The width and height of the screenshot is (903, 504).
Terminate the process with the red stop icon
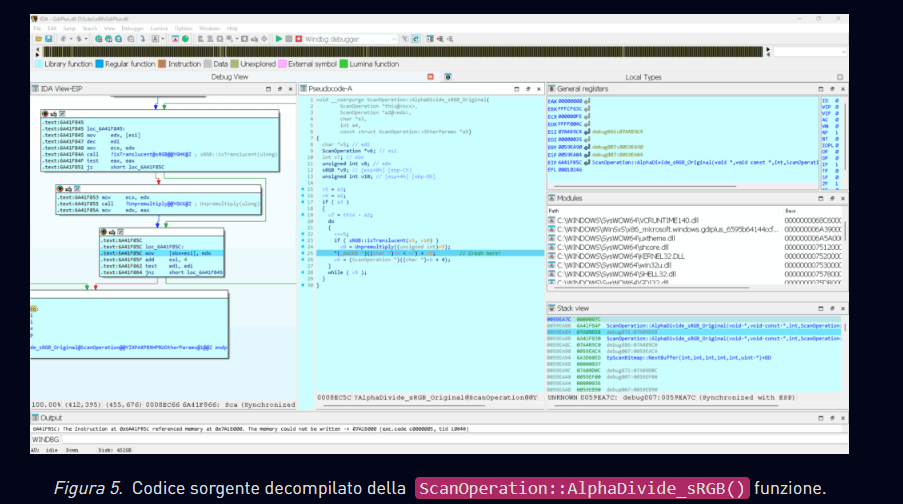click(x=298, y=39)
